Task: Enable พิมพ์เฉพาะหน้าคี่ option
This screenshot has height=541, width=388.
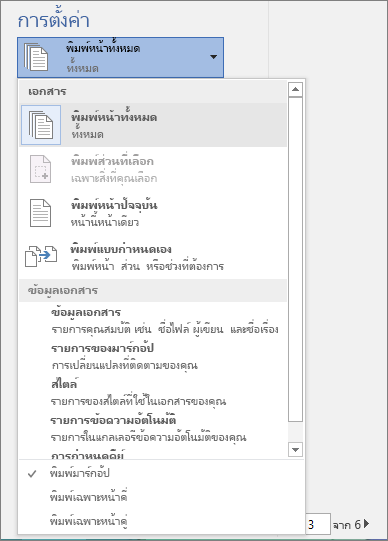Action: coord(161,497)
